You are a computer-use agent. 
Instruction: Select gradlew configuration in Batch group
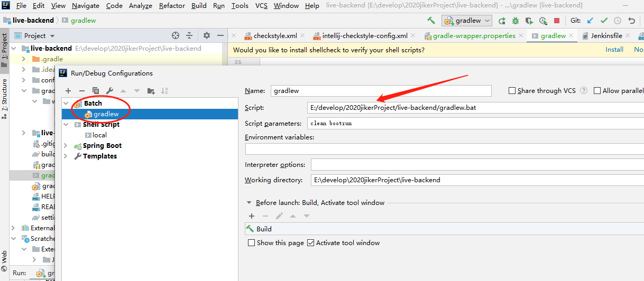pyautogui.click(x=150, y=114)
